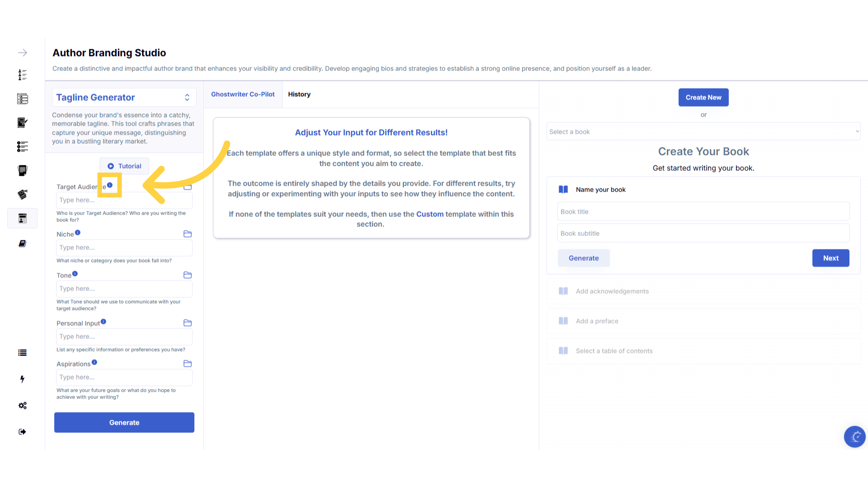Open folder icon beside Niche field

[x=188, y=234]
